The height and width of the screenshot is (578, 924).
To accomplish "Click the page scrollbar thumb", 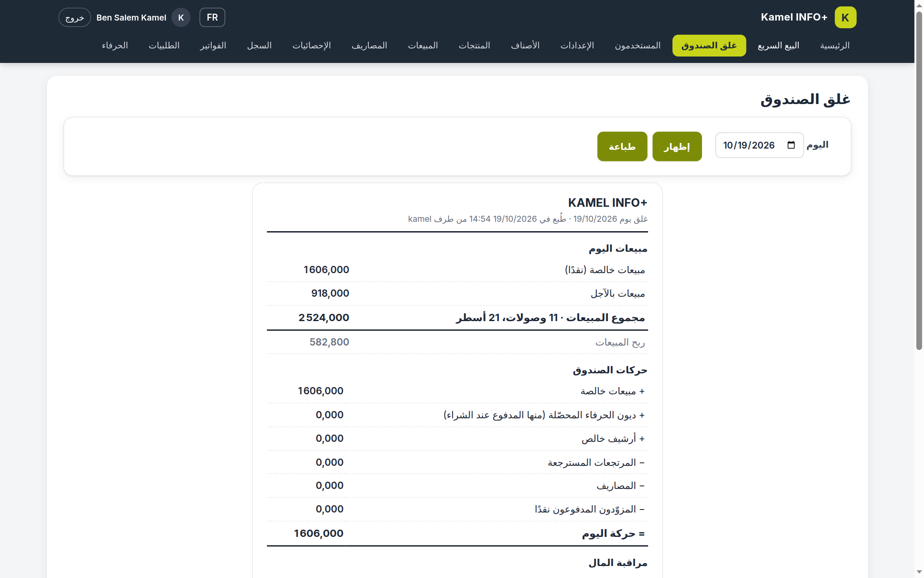I will pyautogui.click(x=919, y=180).
